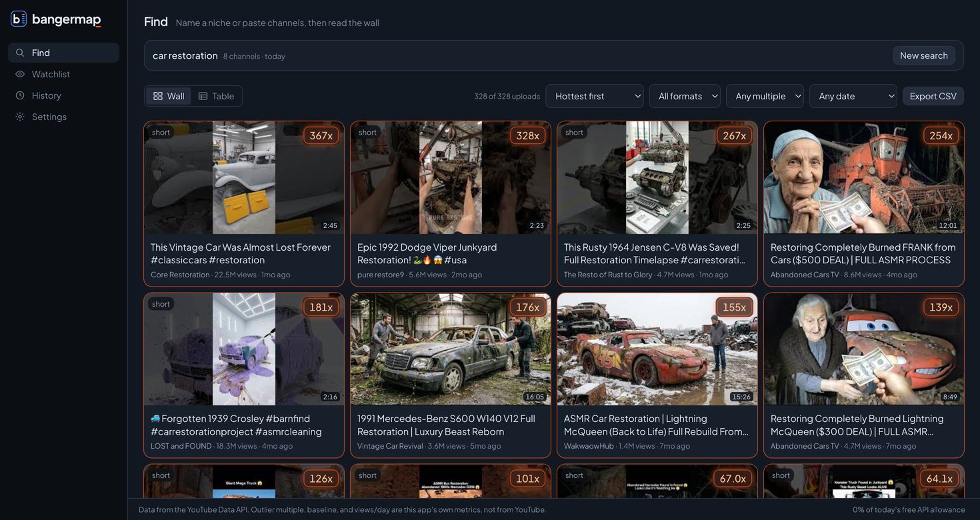
Task: Click title "1991 Mercedes-Benz S600 W140 V12 Full Restoration"
Action: [x=446, y=425]
